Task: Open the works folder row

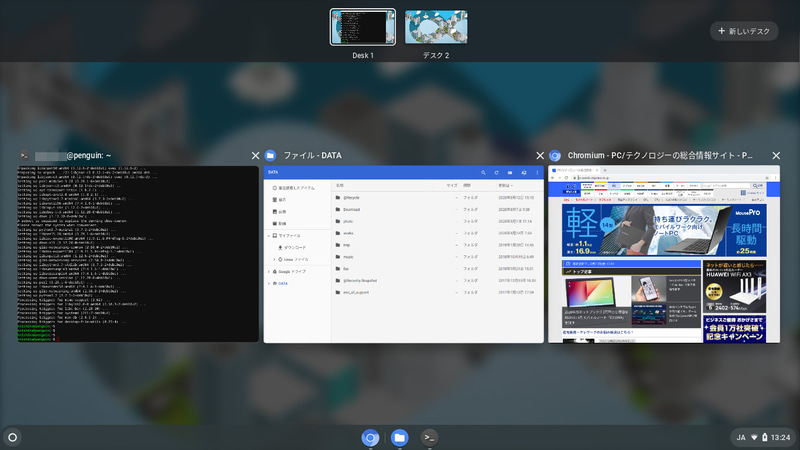Action: (437, 233)
